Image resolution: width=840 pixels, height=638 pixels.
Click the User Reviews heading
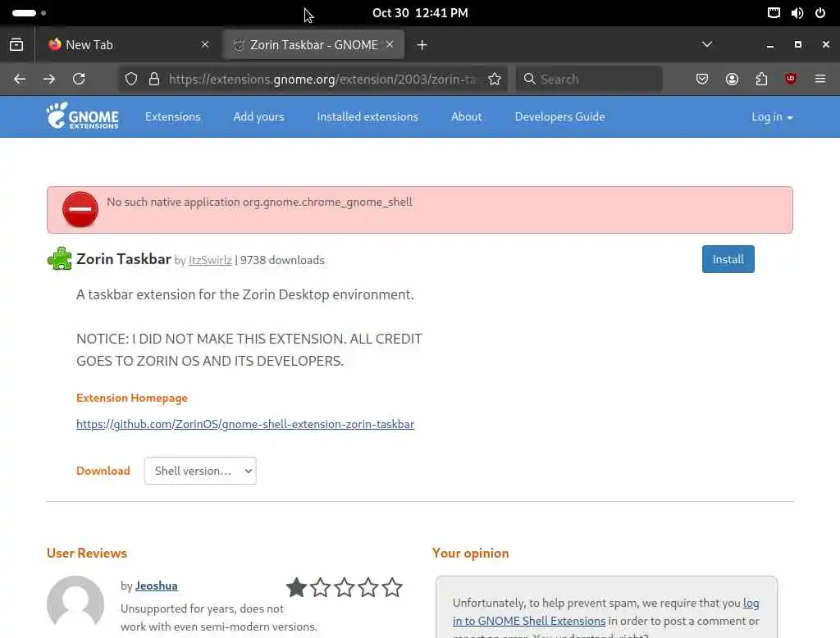[87, 553]
